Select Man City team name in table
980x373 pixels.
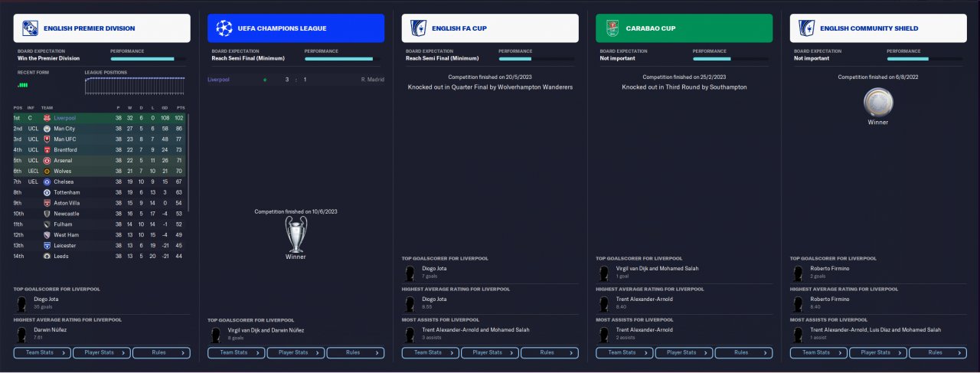[64, 129]
